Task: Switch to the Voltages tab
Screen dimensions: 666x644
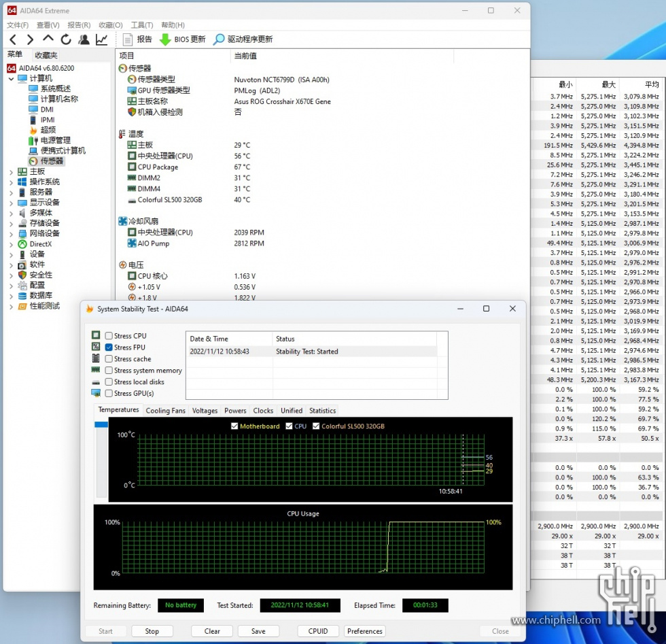Action: [205, 411]
